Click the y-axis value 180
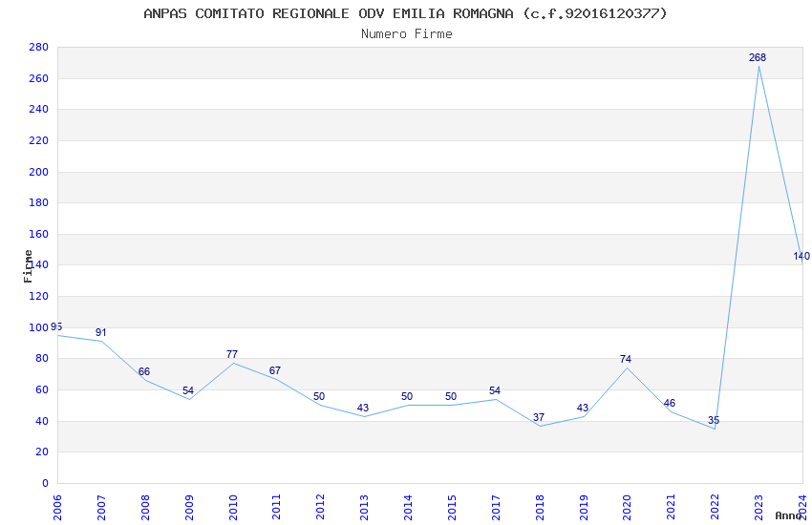812x525 pixels. (39, 202)
